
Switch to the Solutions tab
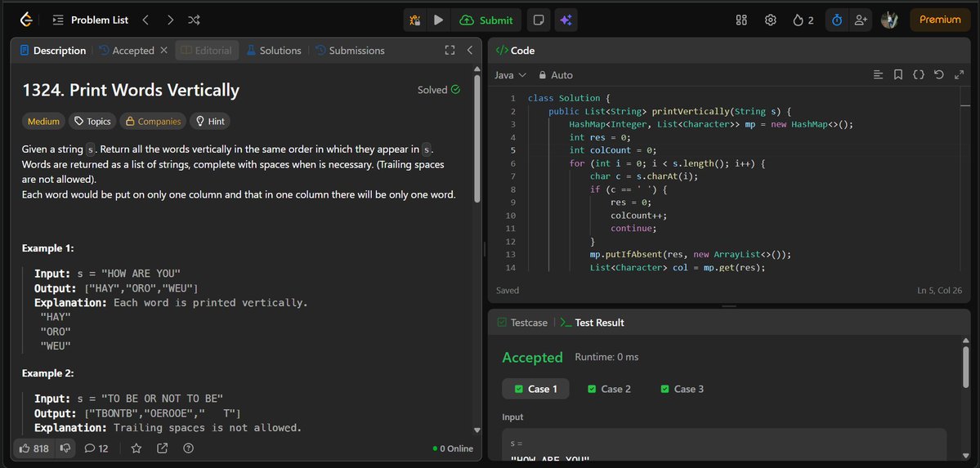pos(273,51)
